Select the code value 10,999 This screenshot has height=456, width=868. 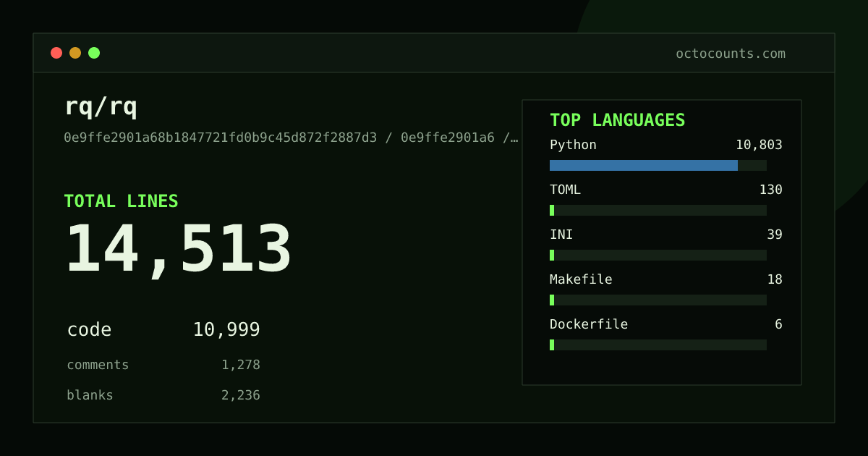pyautogui.click(x=226, y=330)
